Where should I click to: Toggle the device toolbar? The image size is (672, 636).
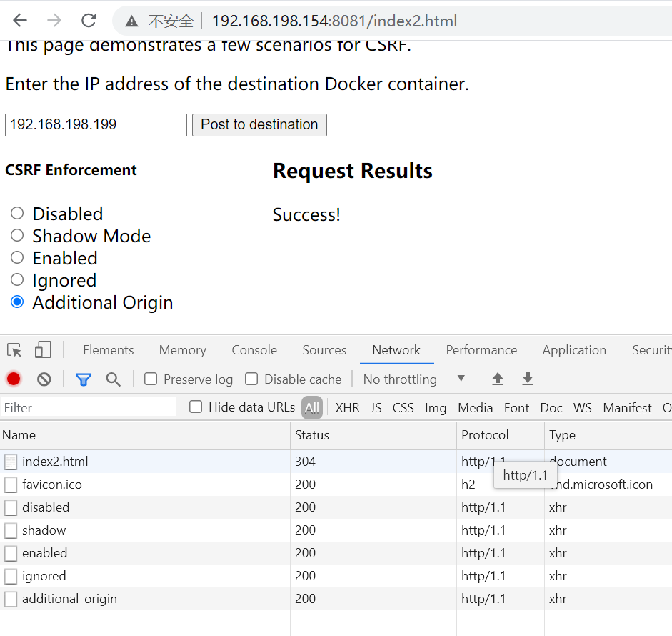tap(42, 350)
